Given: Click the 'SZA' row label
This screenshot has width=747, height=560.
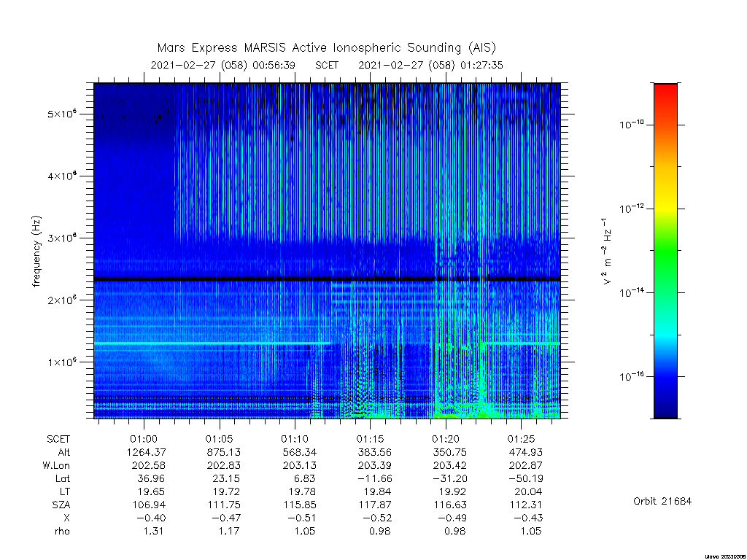Looking at the screenshot, I should click(x=61, y=505).
